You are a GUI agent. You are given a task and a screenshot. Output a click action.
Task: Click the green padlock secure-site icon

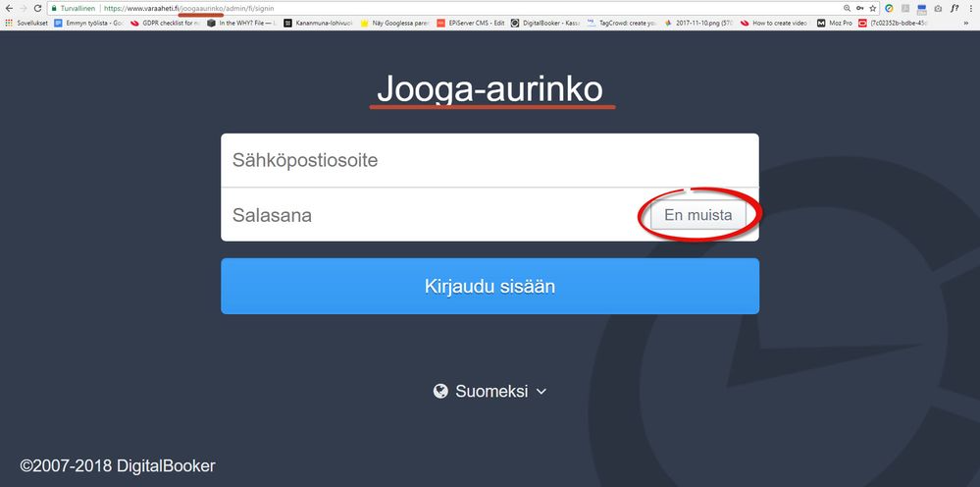click(x=54, y=9)
